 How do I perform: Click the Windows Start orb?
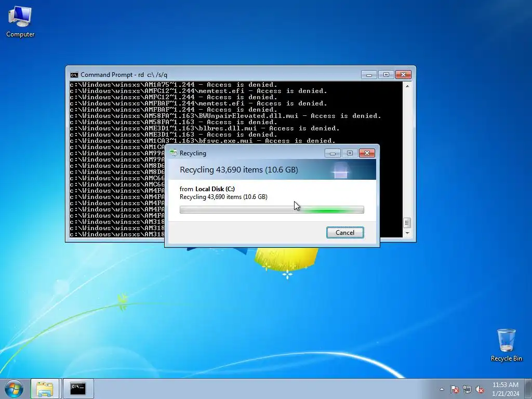[14, 389]
